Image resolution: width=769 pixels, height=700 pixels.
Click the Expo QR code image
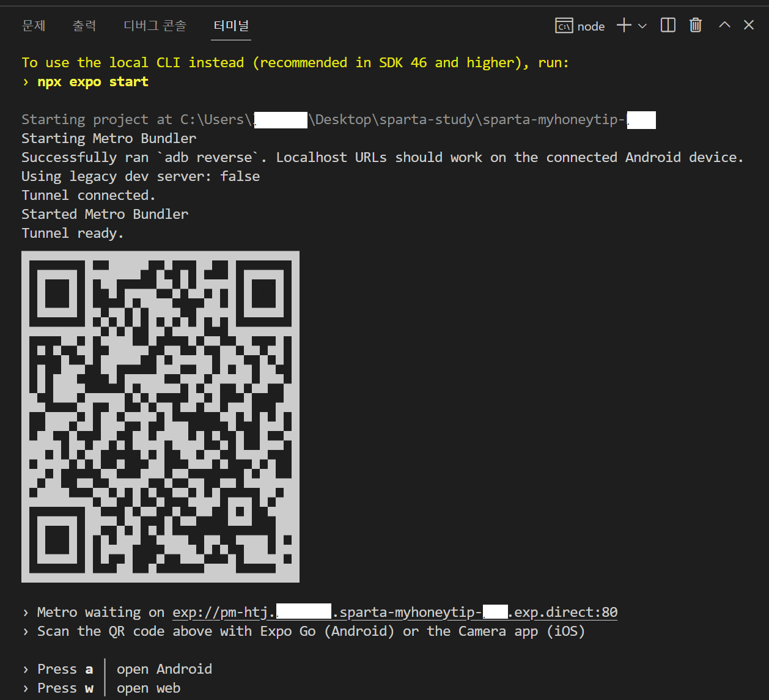click(x=160, y=416)
